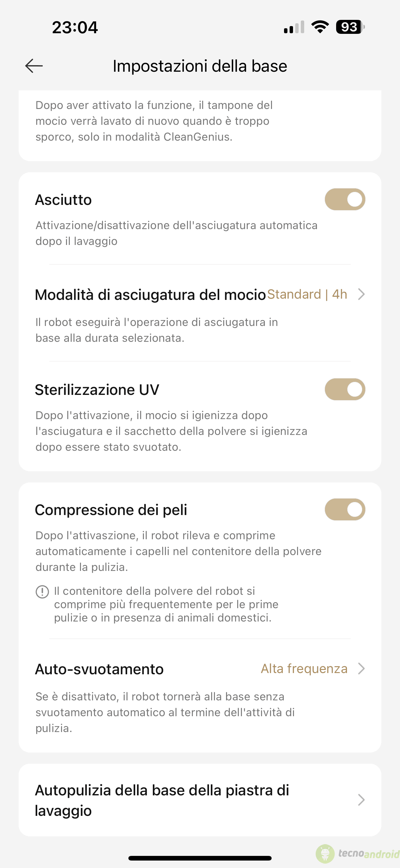Turn off Sterilizzazione UV switch

345,390
